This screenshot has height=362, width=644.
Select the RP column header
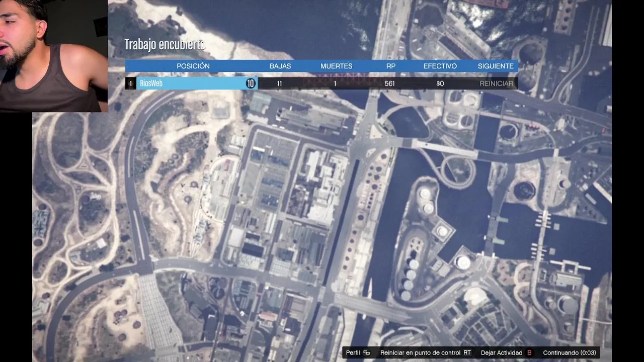[391, 66]
